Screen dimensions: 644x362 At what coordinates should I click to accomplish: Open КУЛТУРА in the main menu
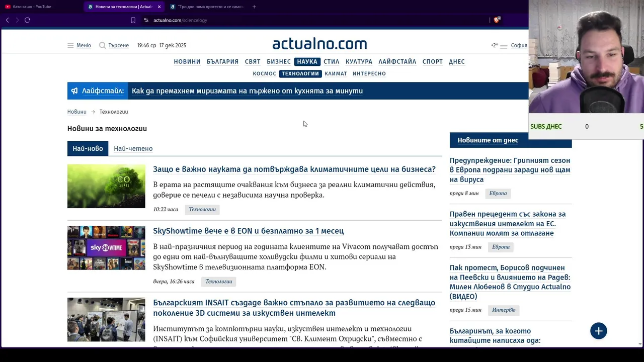(359, 62)
